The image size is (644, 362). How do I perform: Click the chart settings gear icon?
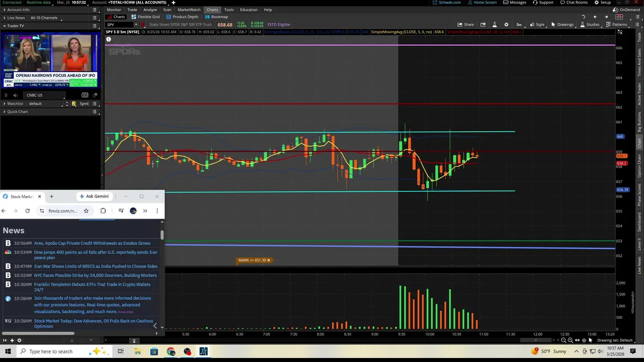pos(506,25)
